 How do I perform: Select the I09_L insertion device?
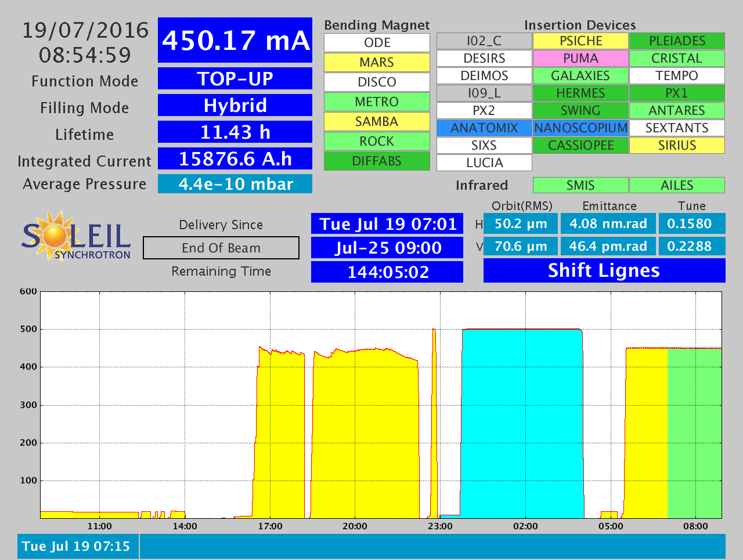pos(484,93)
